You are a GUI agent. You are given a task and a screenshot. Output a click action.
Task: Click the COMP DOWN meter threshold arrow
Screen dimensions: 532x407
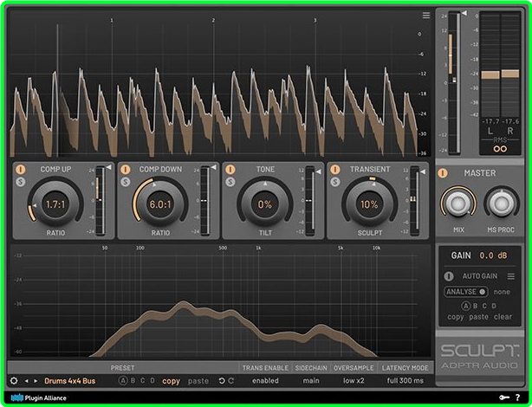pos(213,167)
